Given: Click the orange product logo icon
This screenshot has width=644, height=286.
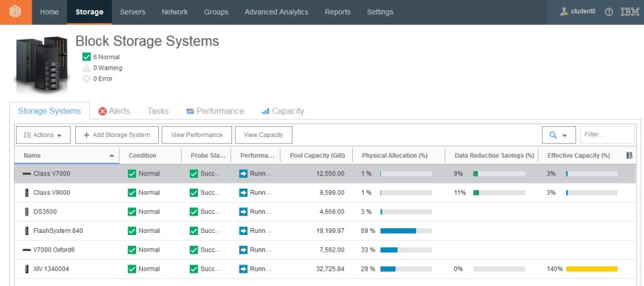Looking at the screenshot, I should click(15, 12).
